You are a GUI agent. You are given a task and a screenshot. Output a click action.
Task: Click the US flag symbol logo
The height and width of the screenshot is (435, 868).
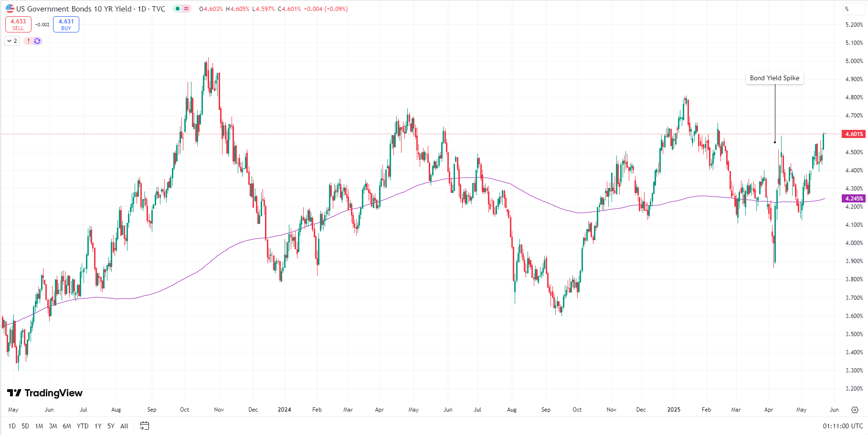click(x=10, y=9)
